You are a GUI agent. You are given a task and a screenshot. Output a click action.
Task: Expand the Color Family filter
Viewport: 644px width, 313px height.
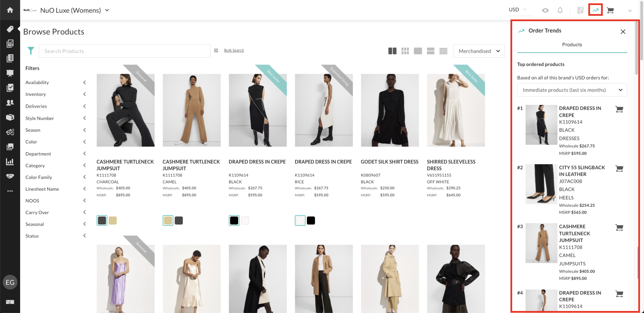pyautogui.click(x=56, y=177)
